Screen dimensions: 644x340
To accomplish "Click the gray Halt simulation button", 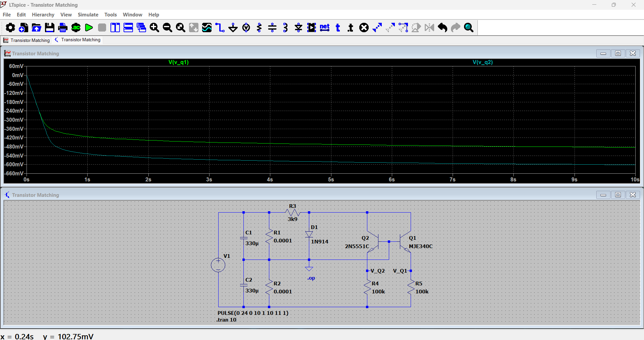I will click(x=102, y=27).
